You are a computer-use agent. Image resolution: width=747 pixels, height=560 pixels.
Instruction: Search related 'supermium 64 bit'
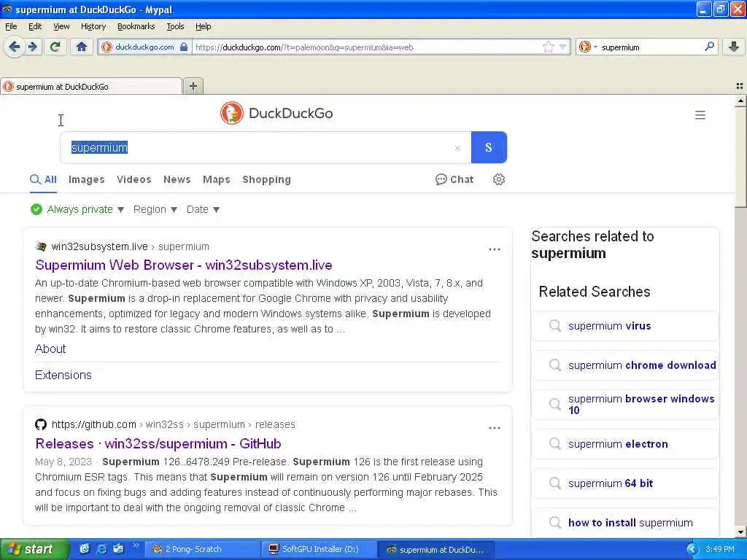click(624, 483)
